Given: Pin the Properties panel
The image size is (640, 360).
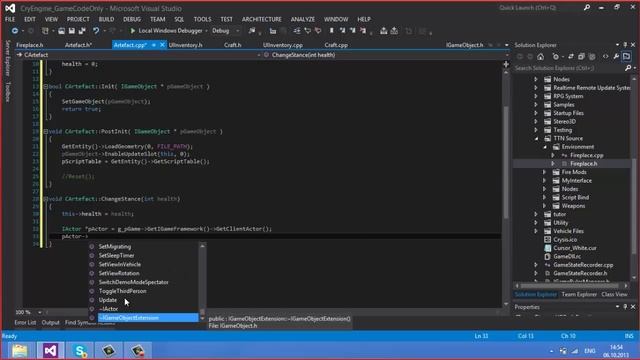Looking at the screenshot, I should point(625,307).
